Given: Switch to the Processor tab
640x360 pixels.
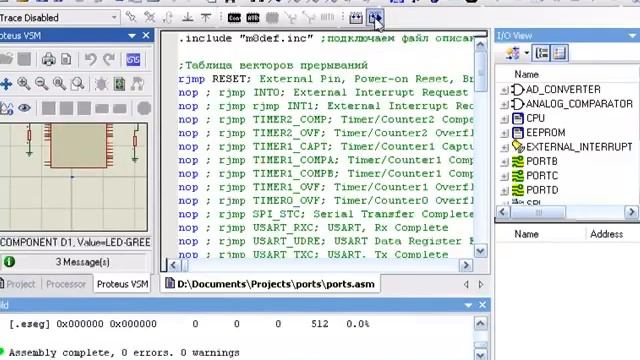Looking at the screenshot, I should coord(66,284).
